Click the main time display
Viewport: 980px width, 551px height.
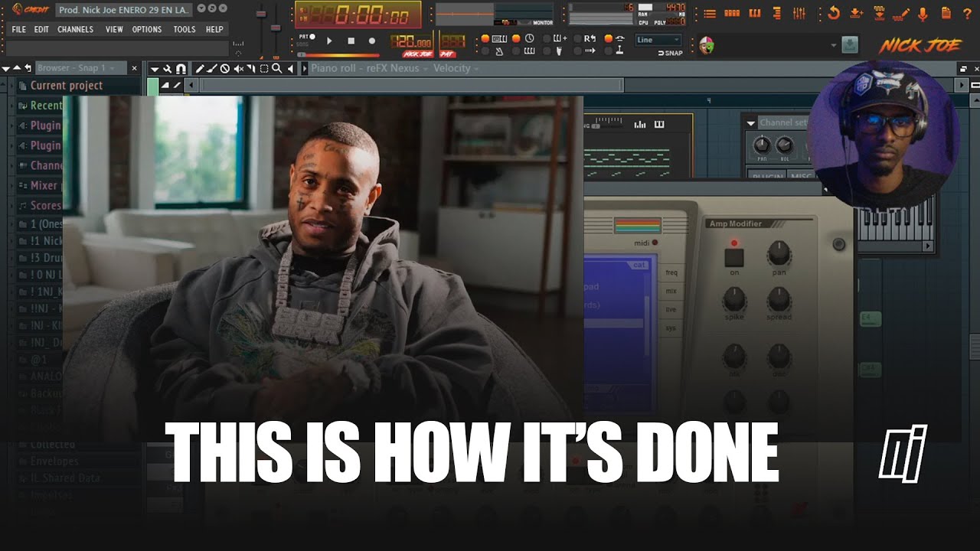358,15
